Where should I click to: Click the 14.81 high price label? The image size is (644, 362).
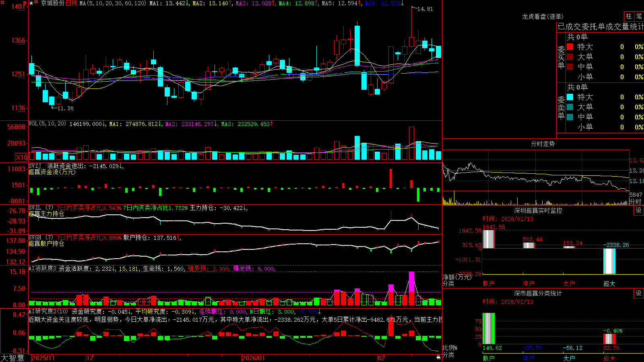click(425, 9)
